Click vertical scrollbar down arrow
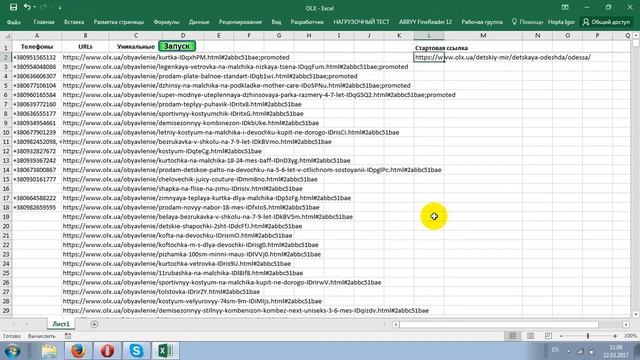The width and height of the screenshot is (640, 360). coord(636,314)
